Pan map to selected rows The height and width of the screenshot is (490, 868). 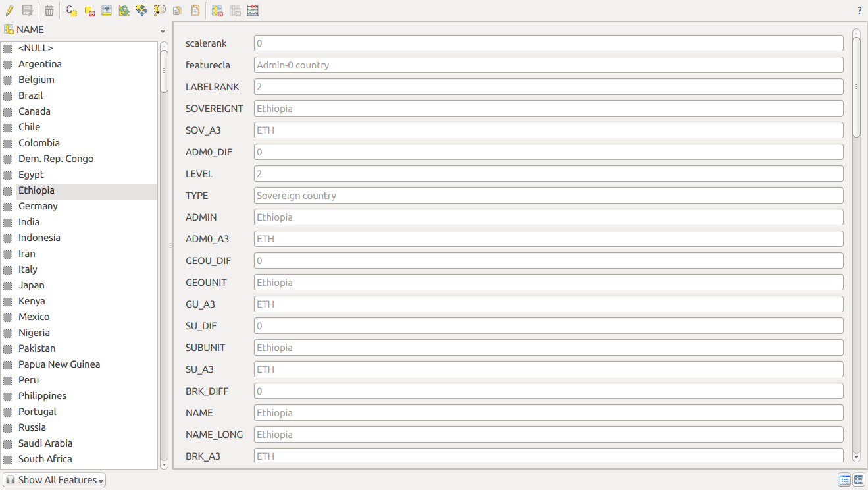(141, 11)
